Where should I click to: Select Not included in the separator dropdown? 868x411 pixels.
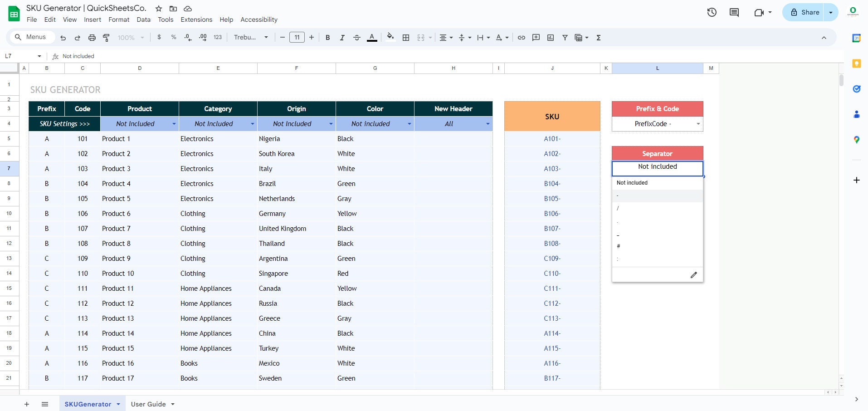tap(657, 182)
